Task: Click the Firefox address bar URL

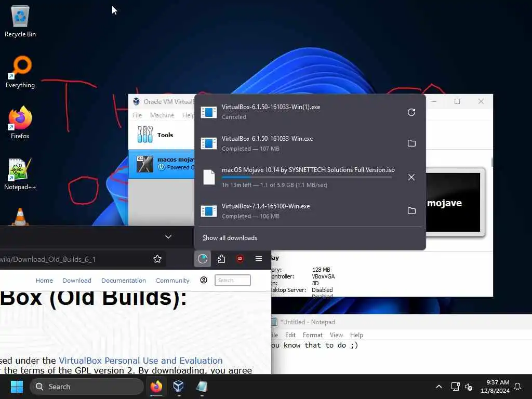Action: click(x=47, y=259)
